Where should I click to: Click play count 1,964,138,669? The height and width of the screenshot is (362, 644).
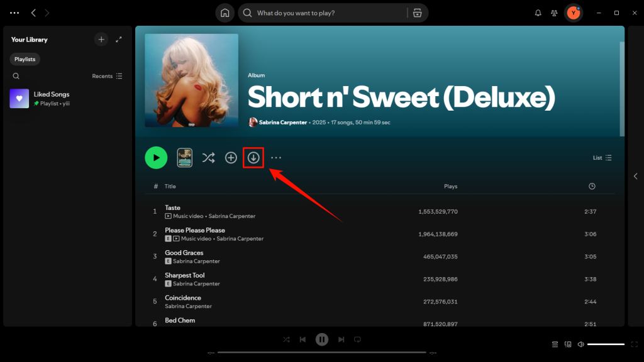click(x=438, y=234)
